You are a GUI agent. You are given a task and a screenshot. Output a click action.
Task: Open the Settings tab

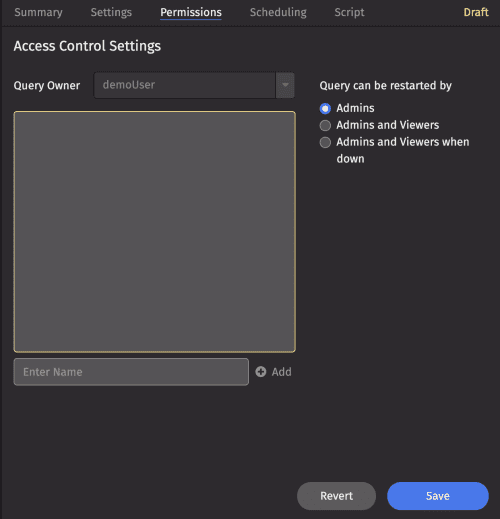click(x=111, y=12)
